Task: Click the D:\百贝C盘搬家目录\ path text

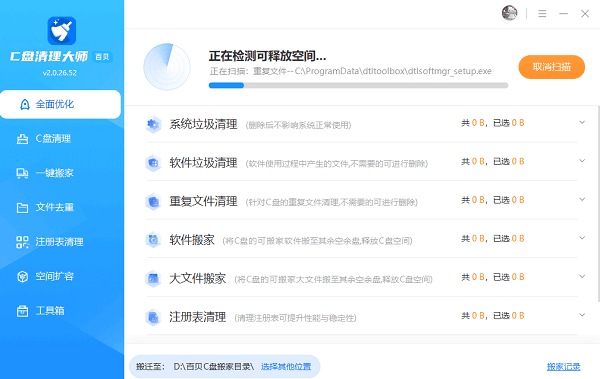Action: (214, 367)
